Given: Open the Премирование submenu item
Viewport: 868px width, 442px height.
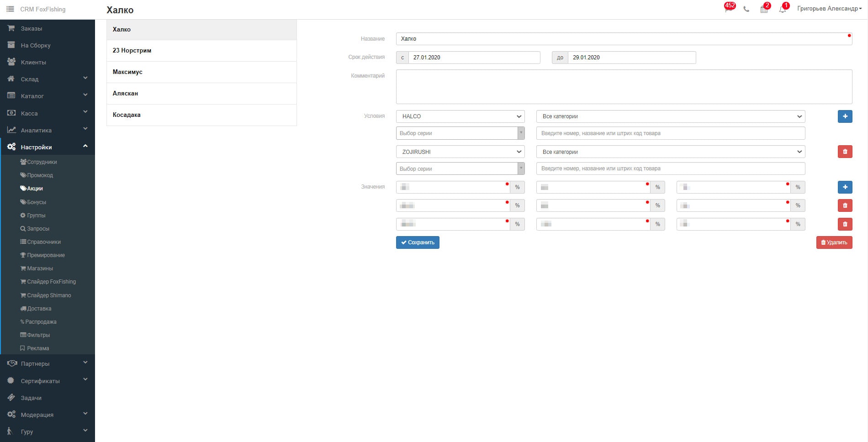Looking at the screenshot, I should 42,255.
